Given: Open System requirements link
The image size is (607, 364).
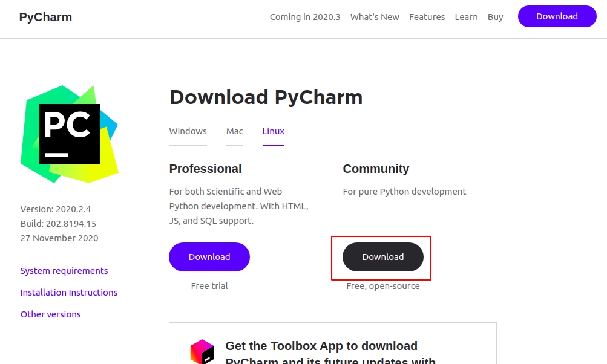Looking at the screenshot, I should pos(64,271).
